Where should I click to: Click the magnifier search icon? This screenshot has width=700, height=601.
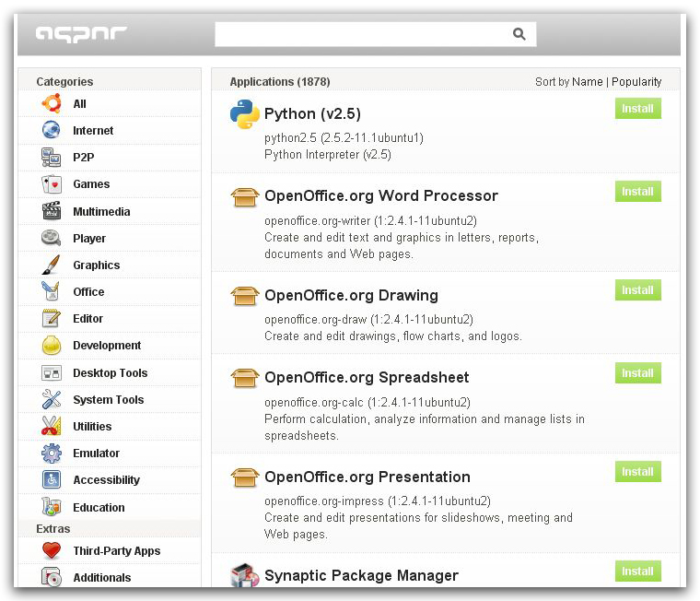point(519,34)
